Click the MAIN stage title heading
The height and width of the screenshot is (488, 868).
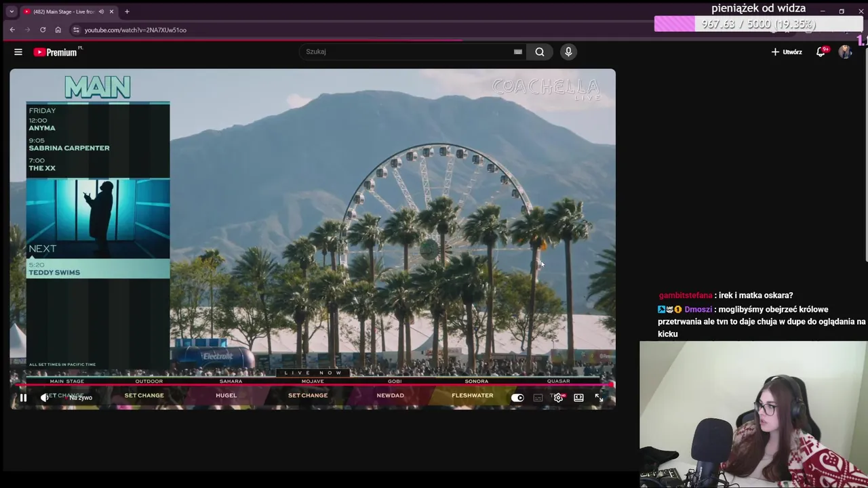tap(98, 87)
